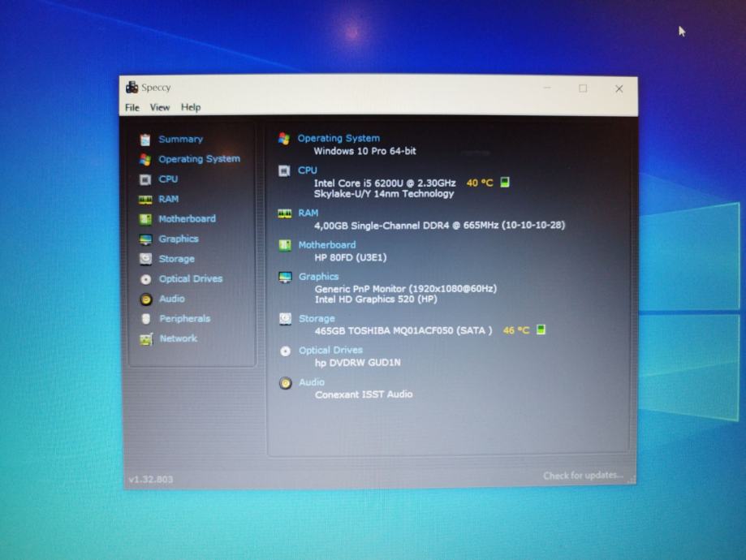Image resolution: width=746 pixels, height=560 pixels.
Task: Open Motherboard heading link in summary
Action: (327, 245)
